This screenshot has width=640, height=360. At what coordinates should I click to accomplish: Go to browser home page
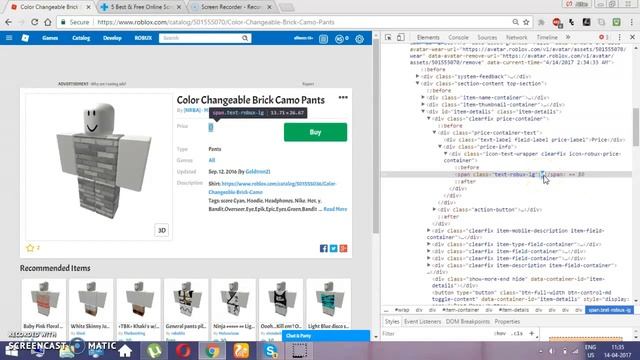[x=48, y=22]
